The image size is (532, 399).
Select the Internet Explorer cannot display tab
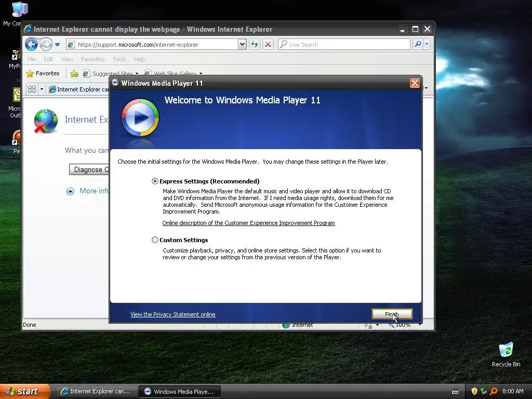tap(79, 89)
